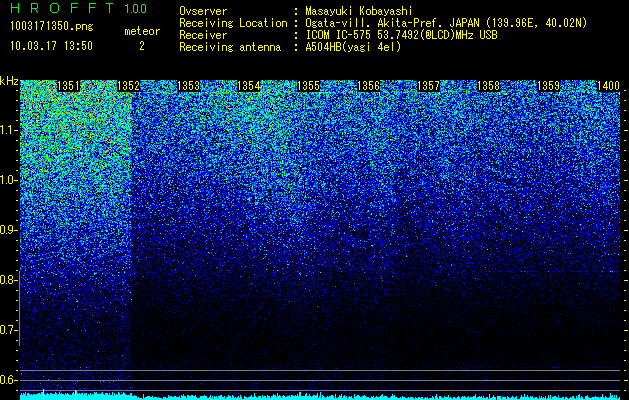Viewport: 629px width, 400px height.
Task: Click the 1359 time marker
Action: coord(548,86)
